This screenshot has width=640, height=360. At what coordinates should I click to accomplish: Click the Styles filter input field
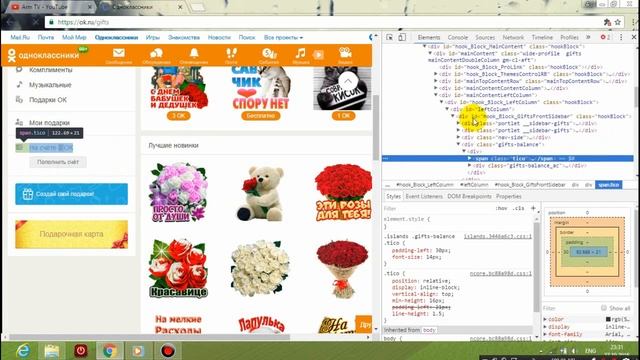437,208
